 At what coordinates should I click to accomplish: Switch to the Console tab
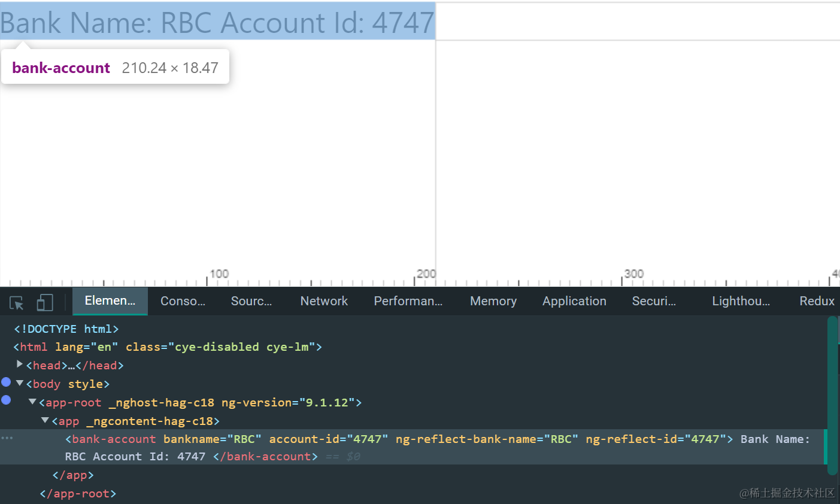[x=183, y=301]
